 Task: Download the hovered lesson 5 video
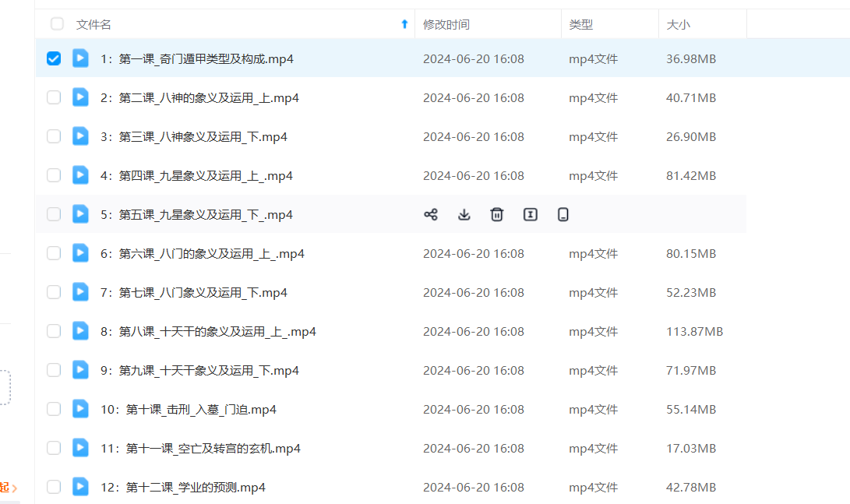coord(464,214)
